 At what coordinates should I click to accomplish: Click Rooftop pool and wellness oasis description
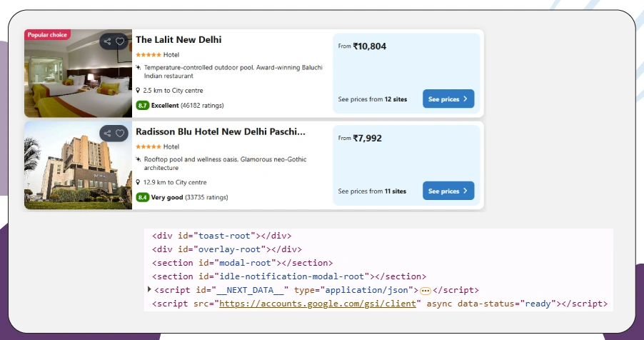[225, 164]
